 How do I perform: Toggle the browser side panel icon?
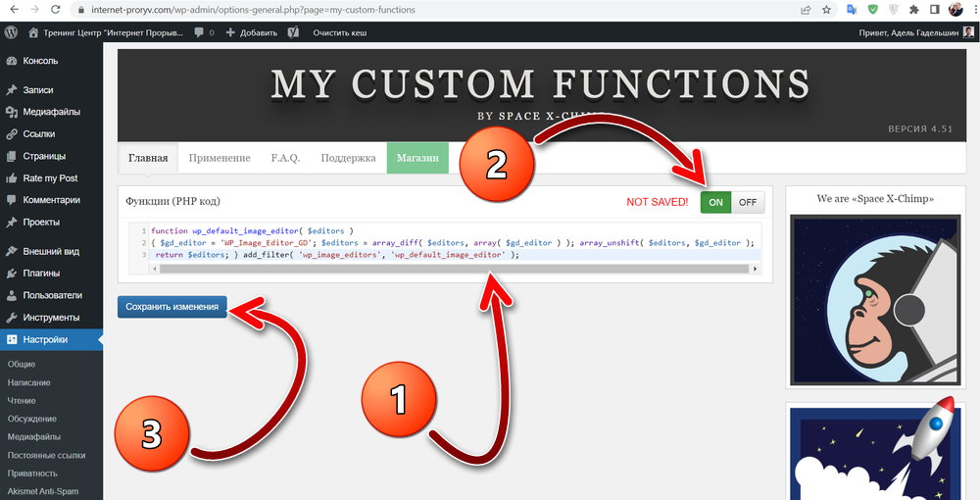934,10
